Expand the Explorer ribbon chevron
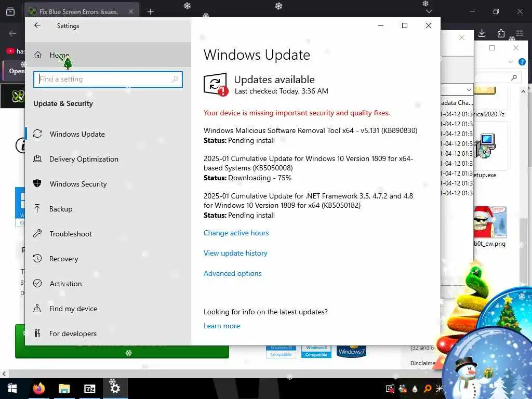This screenshot has height=399, width=532. click(511, 62)
